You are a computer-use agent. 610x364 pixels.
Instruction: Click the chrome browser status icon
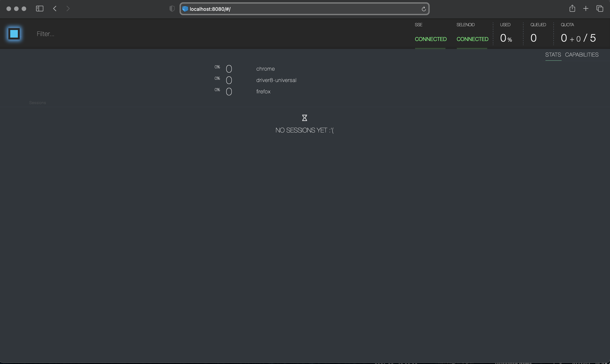[x=228, y=68]
